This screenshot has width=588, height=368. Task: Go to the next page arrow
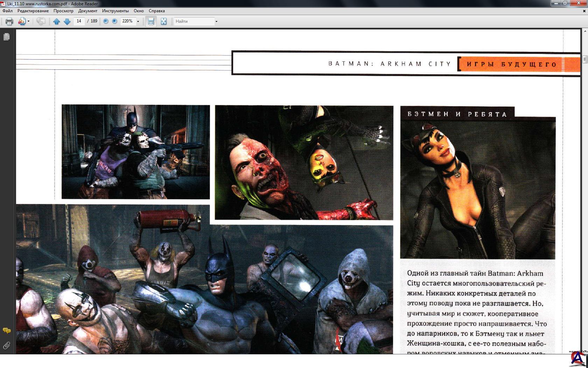tap(67, 21)
